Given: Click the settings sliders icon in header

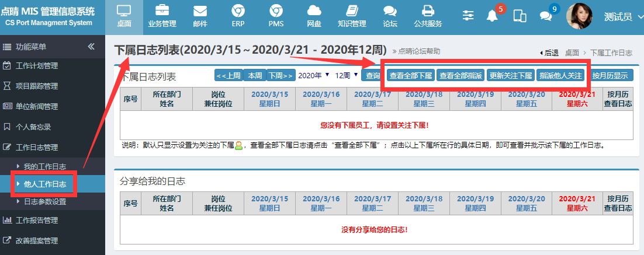Looking at the screenshot, I should (x=468, y=16).
